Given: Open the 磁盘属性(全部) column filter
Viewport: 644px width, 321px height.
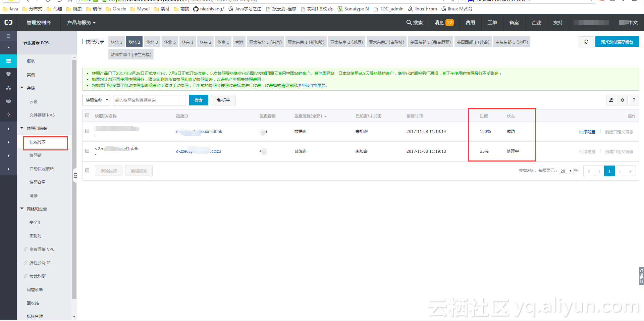Looking at the screenshot, I should pyautogui.click(x=311, y=116).
